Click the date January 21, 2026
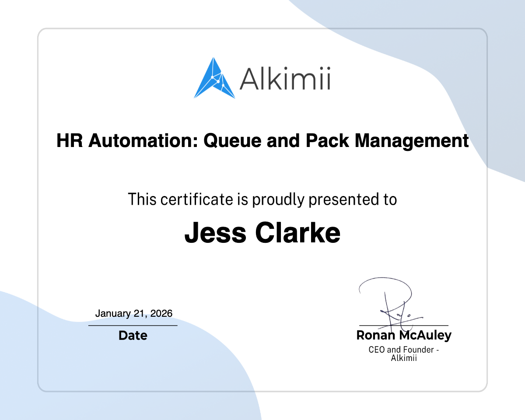This screenshot has height=420, width=525. (x=133, y=313)
